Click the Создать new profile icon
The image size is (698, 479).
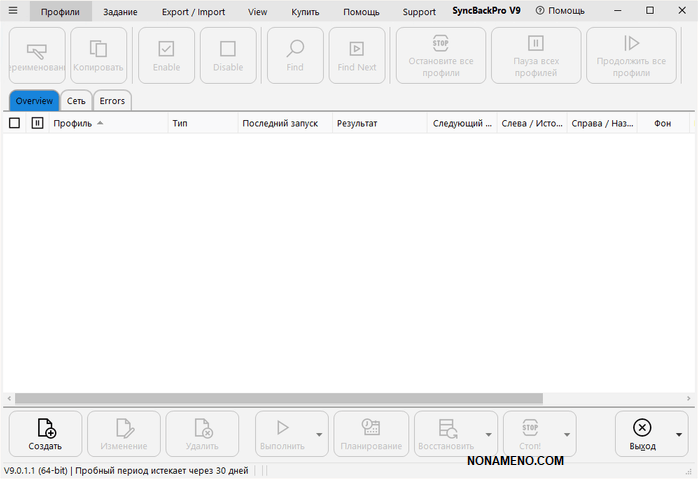point(45,428)
